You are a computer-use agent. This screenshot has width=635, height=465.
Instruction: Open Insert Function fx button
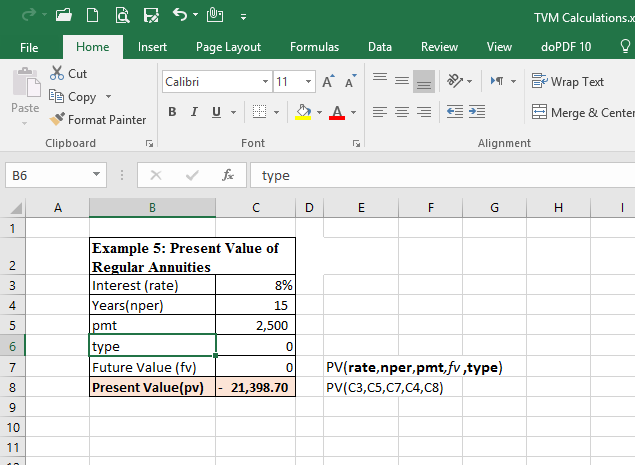tap(228, 175)
